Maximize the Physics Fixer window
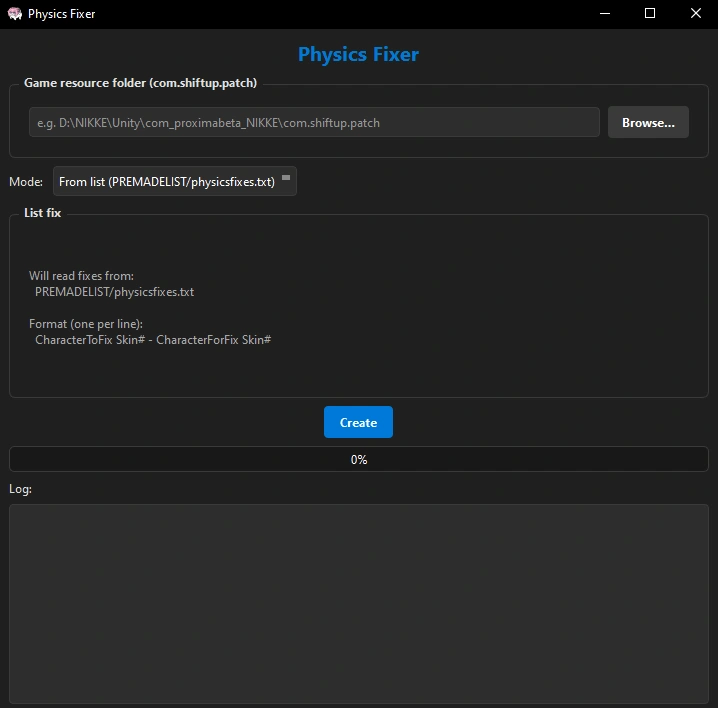This screenshot has height=708, width=718. click(x=650, y=14)
